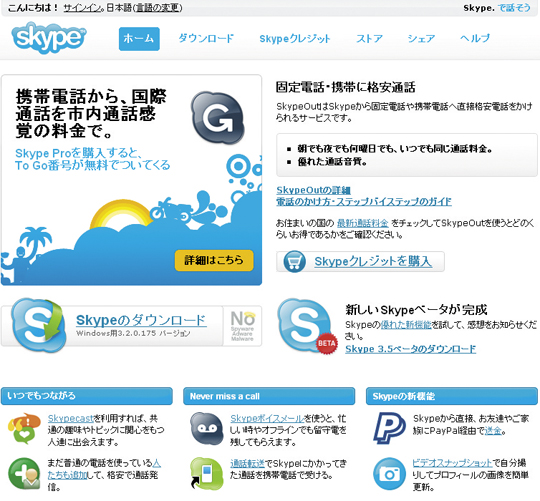Click the 送金 PayPal link
Screen dimensions: 540x501
[x=493, y=430]
